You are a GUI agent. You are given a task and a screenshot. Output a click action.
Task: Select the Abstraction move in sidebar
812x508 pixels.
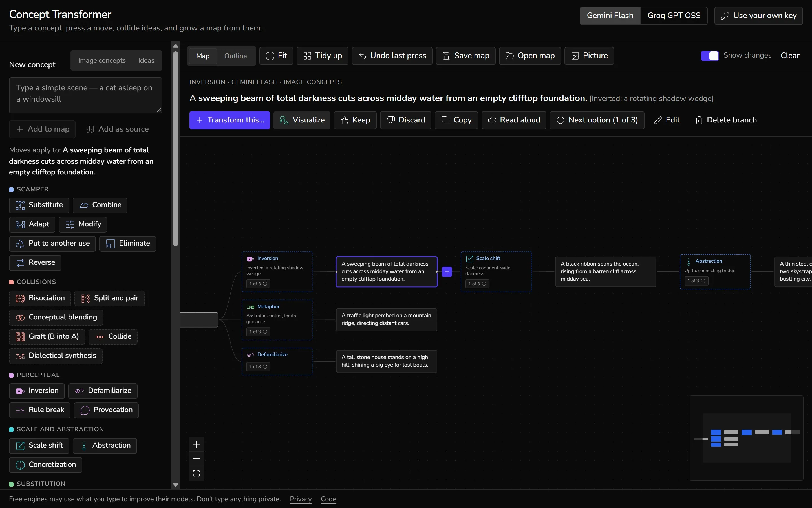[x=105, y=446]
